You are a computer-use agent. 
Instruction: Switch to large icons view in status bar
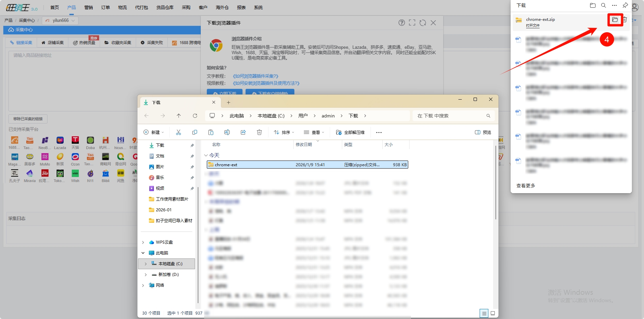point(493,313)
